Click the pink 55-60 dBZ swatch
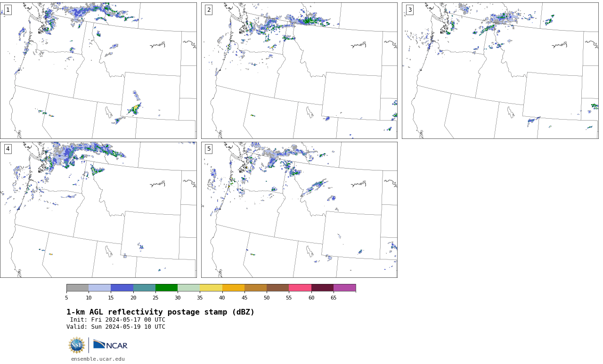Image resolution: width=603 pixels, height=364 pixels. (300, 288)
